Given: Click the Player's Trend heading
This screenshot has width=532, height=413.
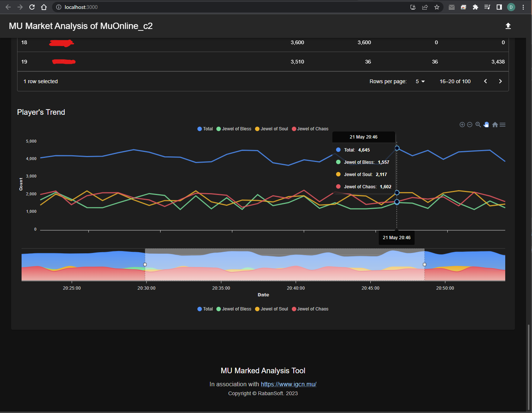Looking at the screenshot, I should tap(41, 112).
